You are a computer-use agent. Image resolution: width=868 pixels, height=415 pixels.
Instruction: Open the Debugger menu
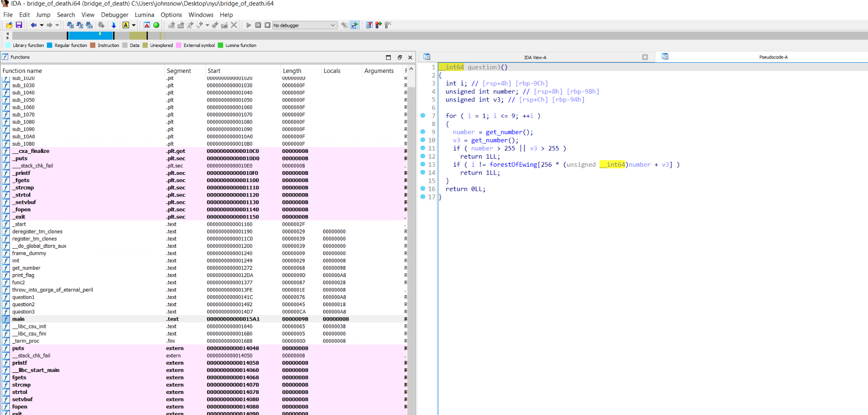point(115,15)
